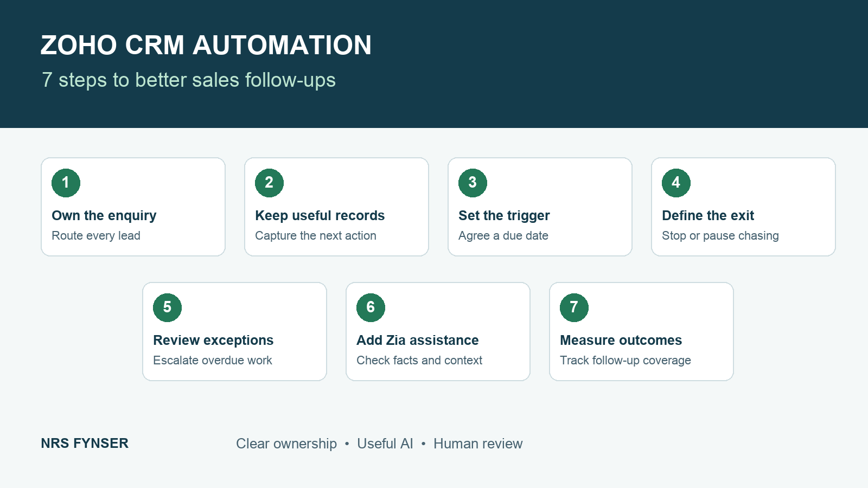This screenshot has height=488, width=868.
Task: Select the 'Set the trigger' heading
Action: (x=504, y=216)
